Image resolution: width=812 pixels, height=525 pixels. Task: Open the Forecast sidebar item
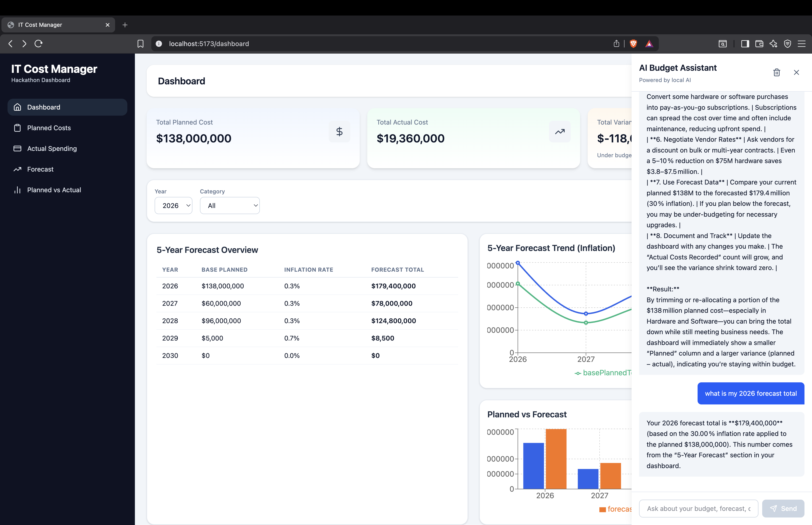(40, 169)
